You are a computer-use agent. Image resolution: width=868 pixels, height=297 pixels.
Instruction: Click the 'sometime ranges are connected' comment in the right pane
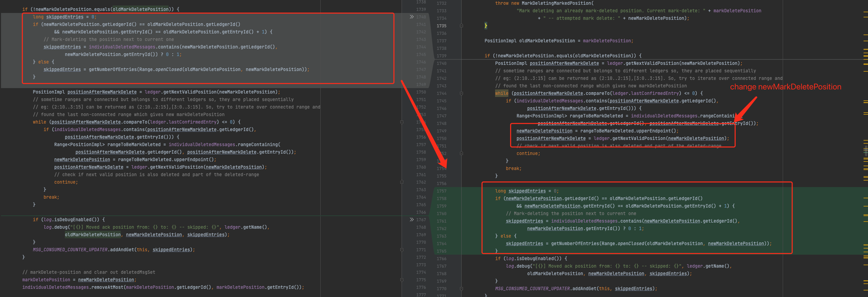click(625, 71)
